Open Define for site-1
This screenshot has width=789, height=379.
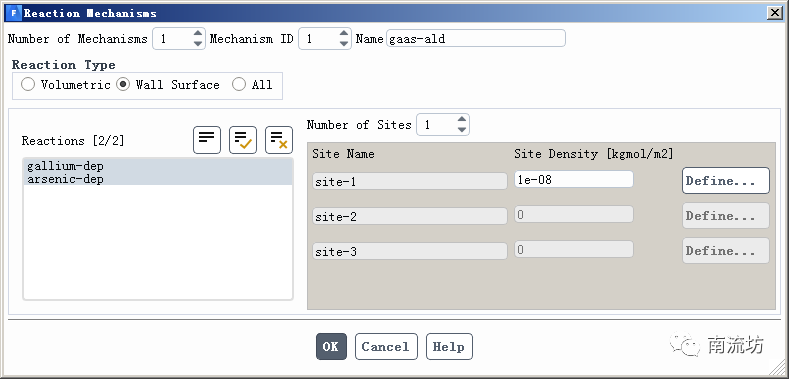tap(726, 181)
